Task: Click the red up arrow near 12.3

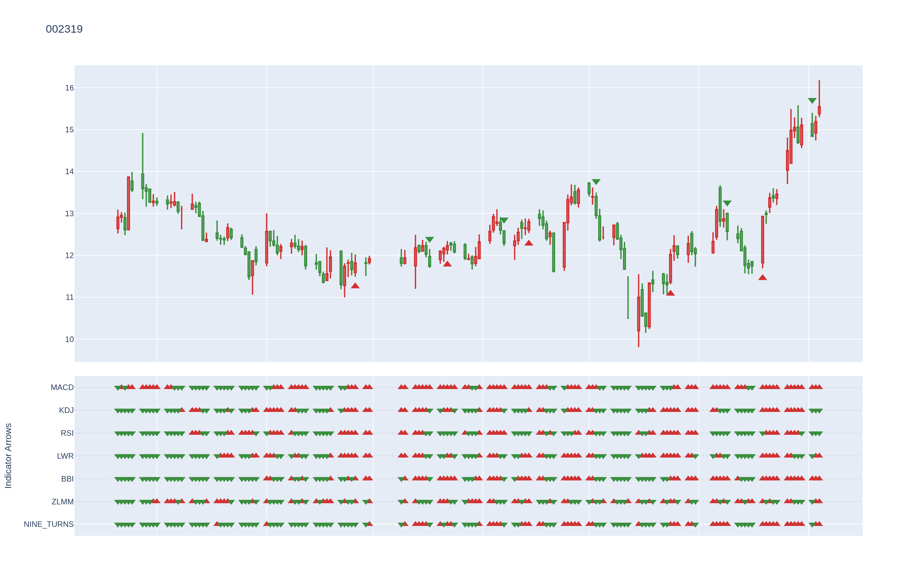Action: point(528,243)
